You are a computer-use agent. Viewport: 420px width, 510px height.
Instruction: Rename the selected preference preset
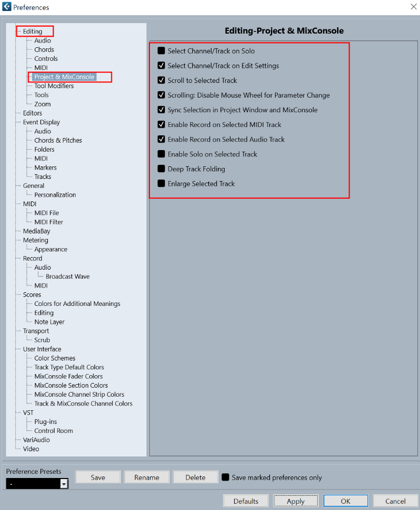tap(146, 477)
